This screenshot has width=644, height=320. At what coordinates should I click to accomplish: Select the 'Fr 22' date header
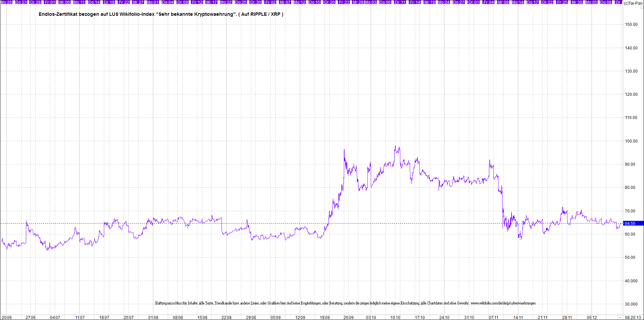coord(124,2)
